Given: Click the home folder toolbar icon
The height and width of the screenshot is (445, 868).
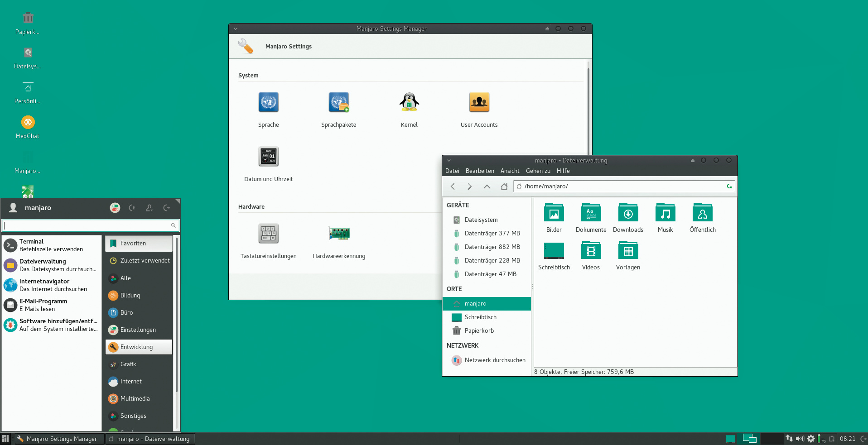Looking at the screenshot, I should click(x=504, y=187).
